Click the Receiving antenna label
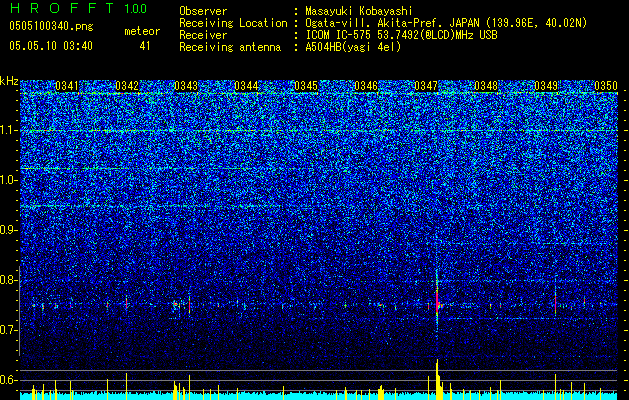 [x=230, y=47]
